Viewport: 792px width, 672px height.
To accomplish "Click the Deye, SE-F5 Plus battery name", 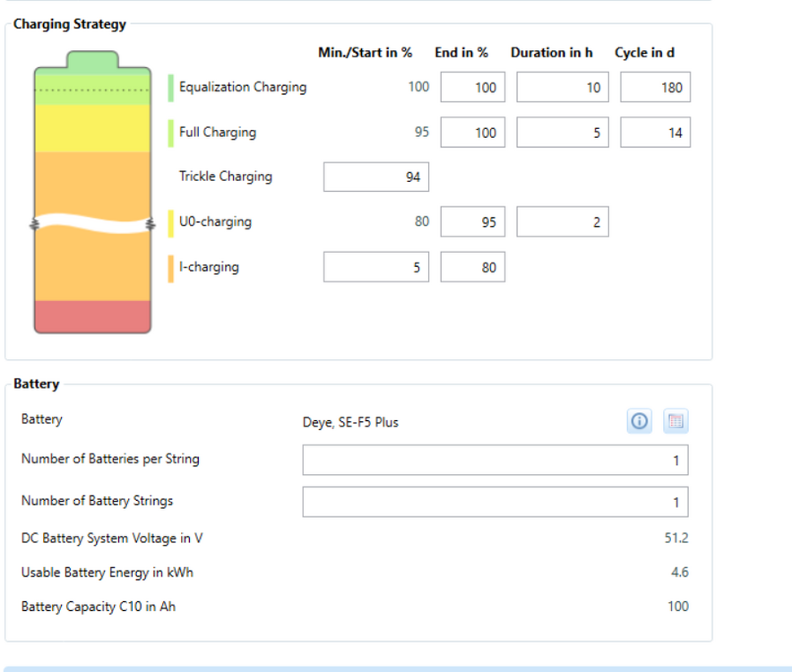I will tap(350, 422).
